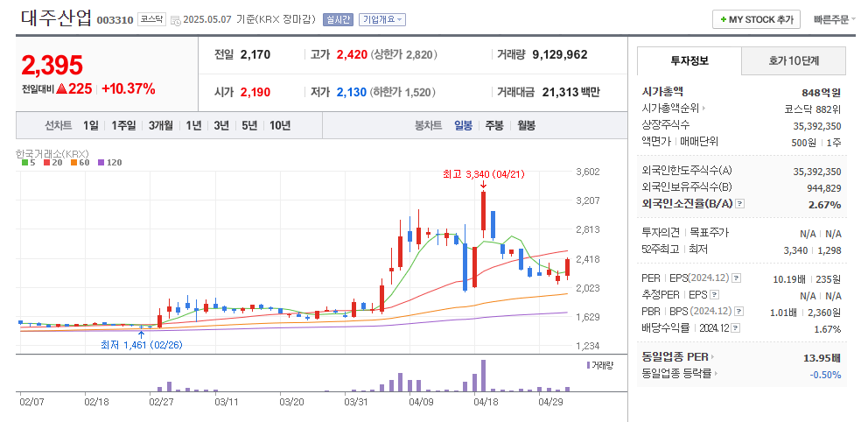Screen dimensions: 868x422
Task: Select the 1일 line chart period
Action: click(90, 126)
